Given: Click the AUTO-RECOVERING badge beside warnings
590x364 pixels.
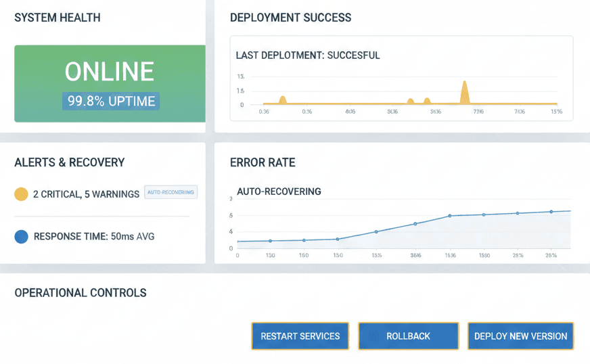Looking at the screenshot, I should 171,192.
